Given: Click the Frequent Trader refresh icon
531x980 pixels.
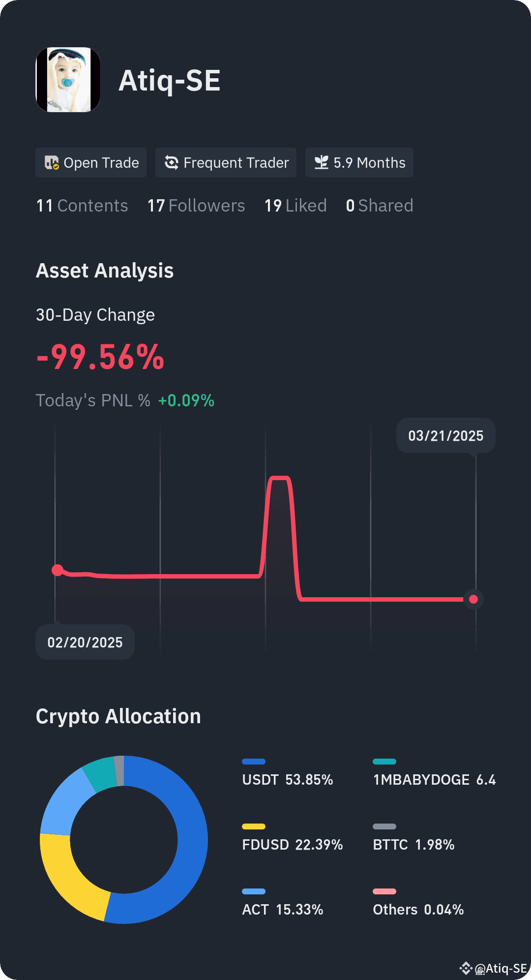Looking at the screenshot, I should pyautogui.click(x=171, y=163).
